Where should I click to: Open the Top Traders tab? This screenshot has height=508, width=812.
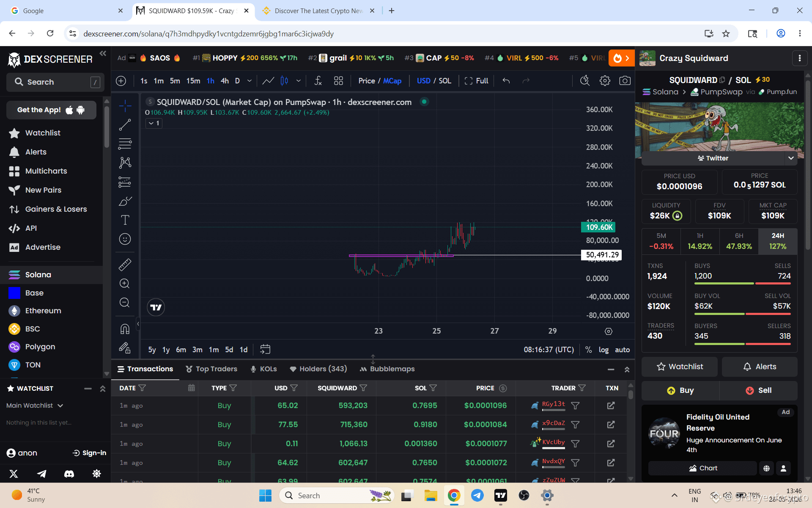pos(211,369)
